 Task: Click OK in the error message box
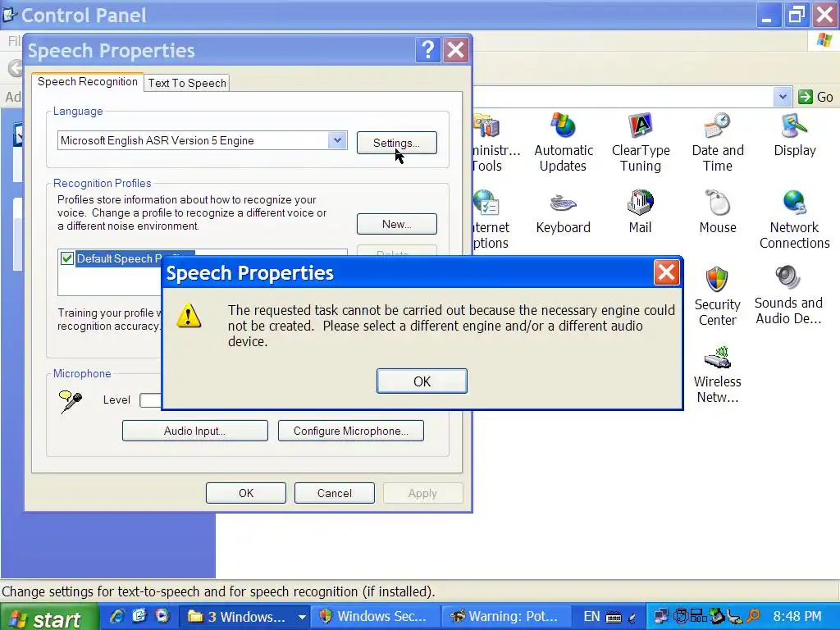tap(422, 381)
